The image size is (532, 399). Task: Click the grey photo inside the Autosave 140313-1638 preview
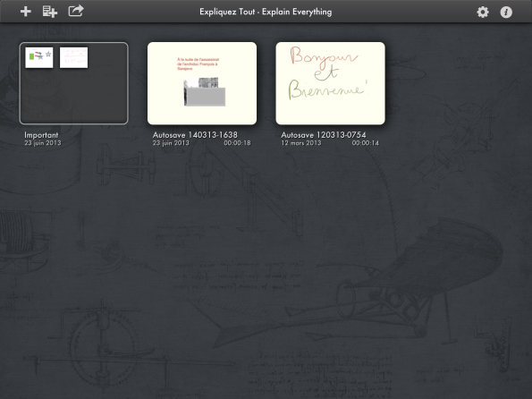[205, 92]
